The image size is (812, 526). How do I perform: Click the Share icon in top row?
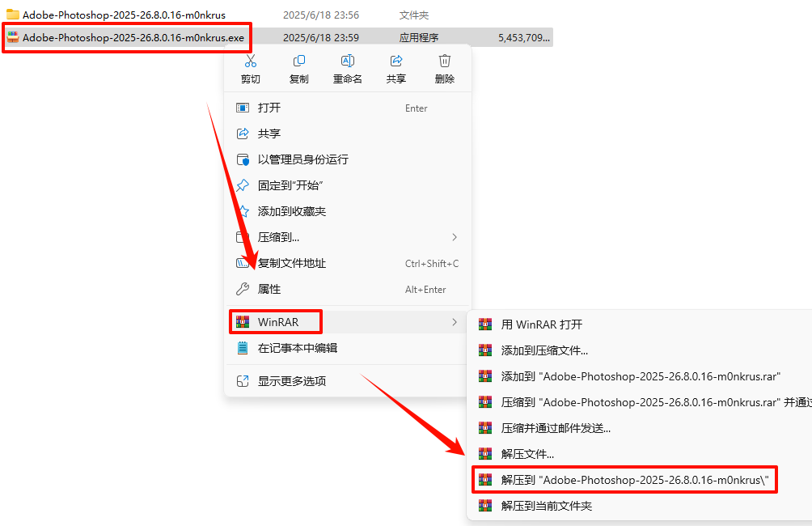point(396,62)
